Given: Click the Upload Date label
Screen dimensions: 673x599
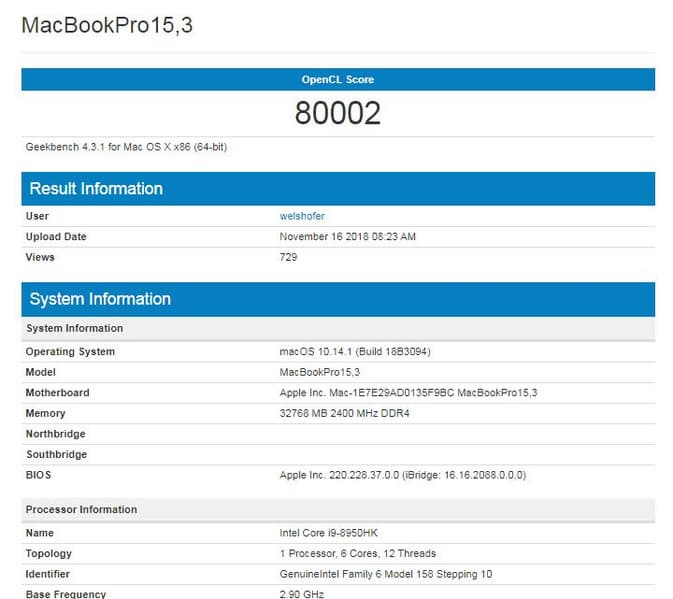Looking at the screenshot, I should point(56,236).
